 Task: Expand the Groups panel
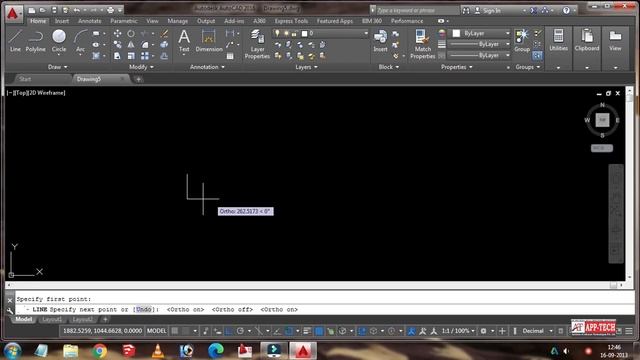tap(528, 67)
